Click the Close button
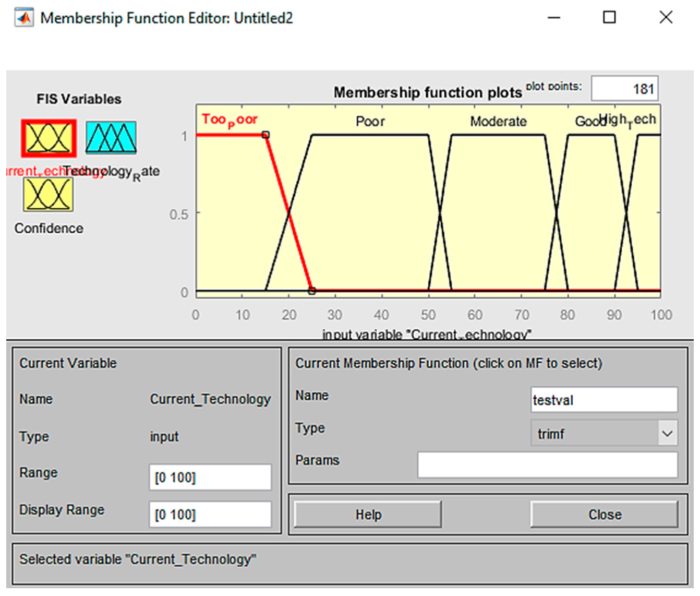Image resolution: width=700 pixels, height=596 pixels. (604, 515)
